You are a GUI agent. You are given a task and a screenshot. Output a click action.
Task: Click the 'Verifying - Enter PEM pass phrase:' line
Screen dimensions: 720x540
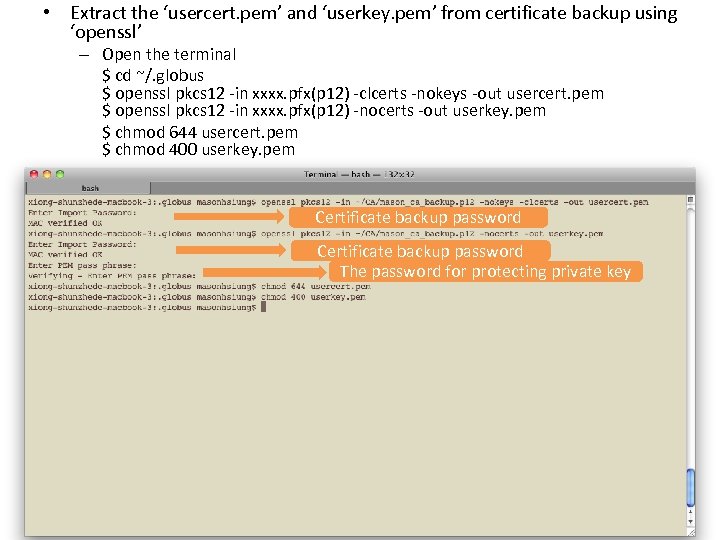(x=112, y=276)
